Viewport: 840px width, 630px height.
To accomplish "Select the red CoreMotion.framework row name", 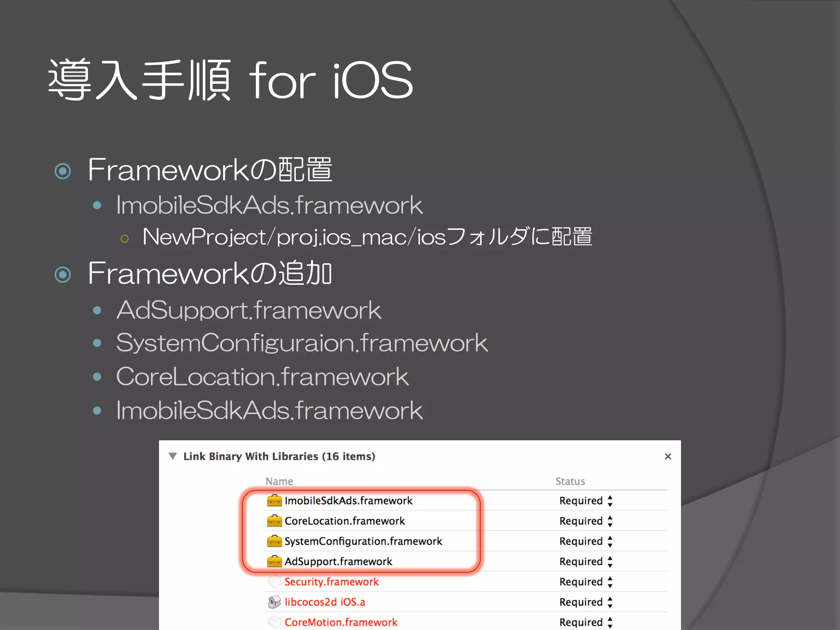I will (x=341, y=622).
